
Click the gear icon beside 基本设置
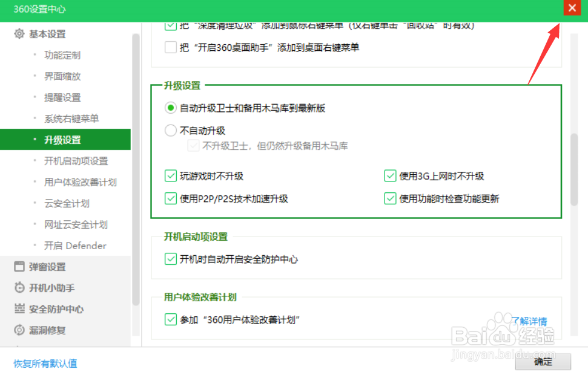click(19, 34)
